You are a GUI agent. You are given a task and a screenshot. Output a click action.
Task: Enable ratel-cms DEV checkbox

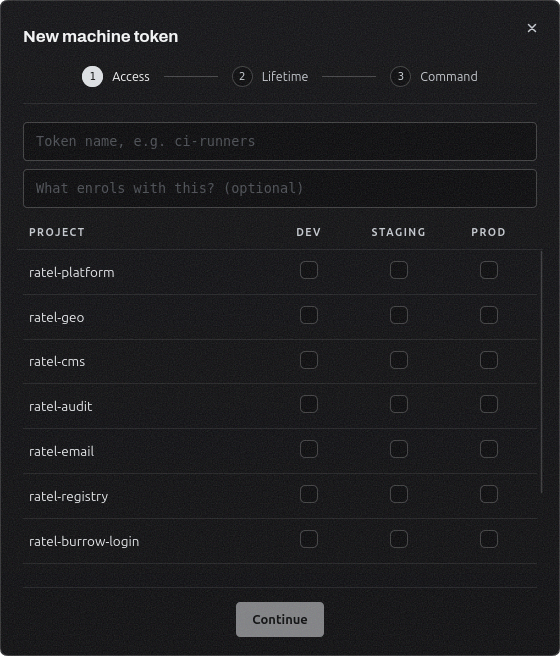pos(309,360)
